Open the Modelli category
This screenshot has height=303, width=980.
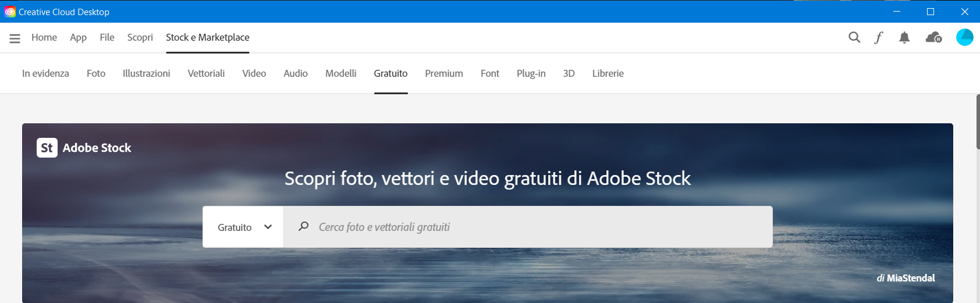coord(341,73)
